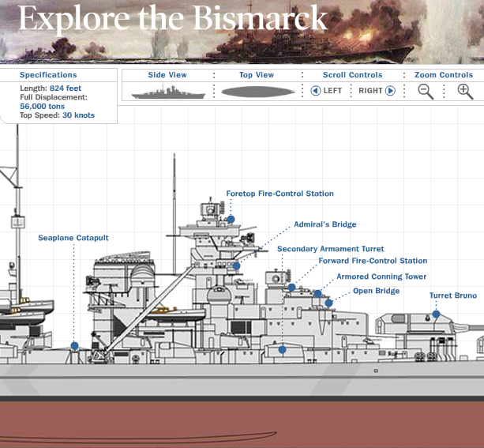Select the Side View ship silhouette
The height and width of the screenshot is (448, 484).
click(x=168, y=92)
